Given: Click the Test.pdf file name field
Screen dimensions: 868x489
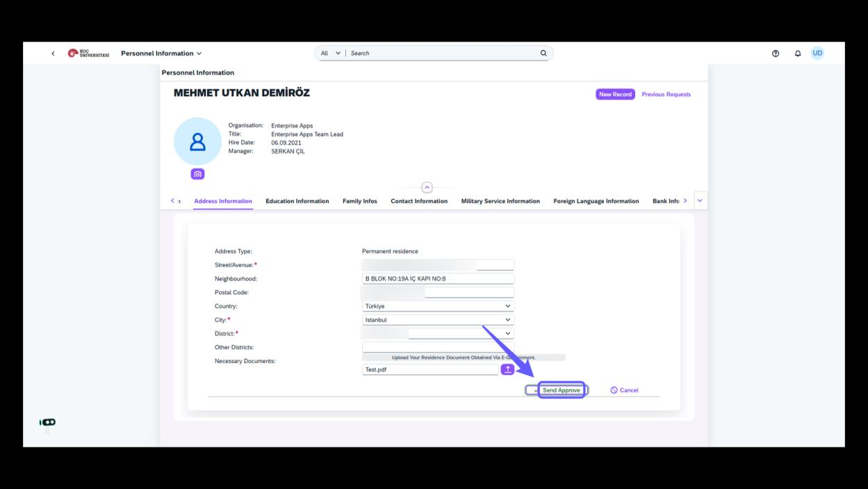Looking at the screenshot, I should pos(430,369).
